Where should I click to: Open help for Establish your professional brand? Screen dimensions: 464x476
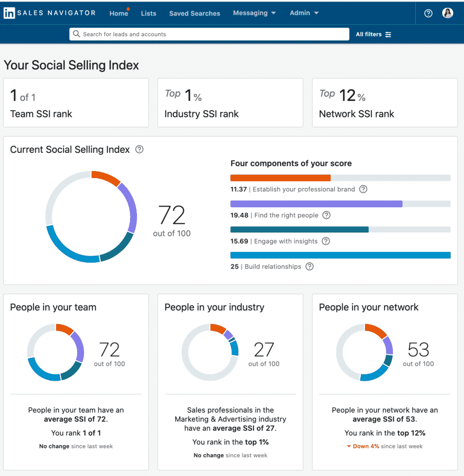pyautogui.click(x=364, y=189)
